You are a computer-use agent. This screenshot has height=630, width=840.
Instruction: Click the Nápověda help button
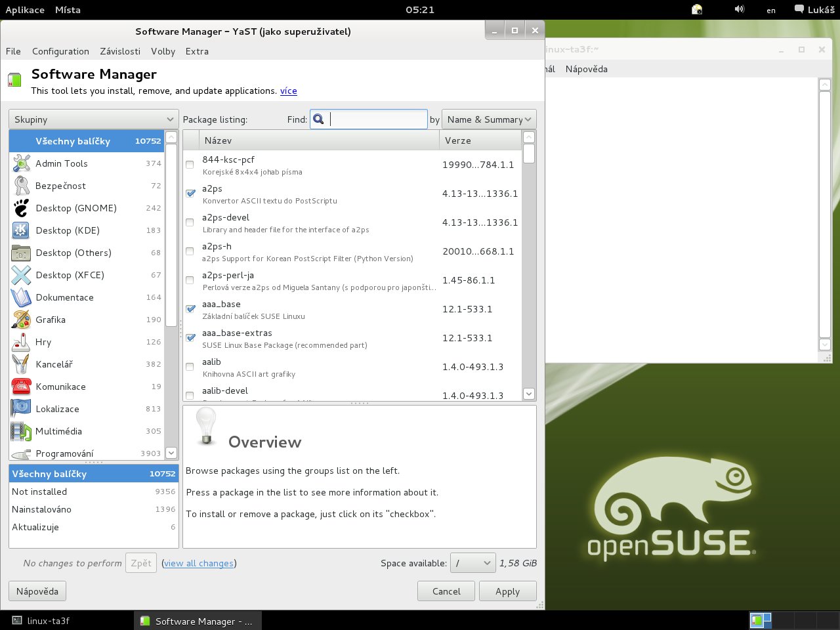point(37,591)
